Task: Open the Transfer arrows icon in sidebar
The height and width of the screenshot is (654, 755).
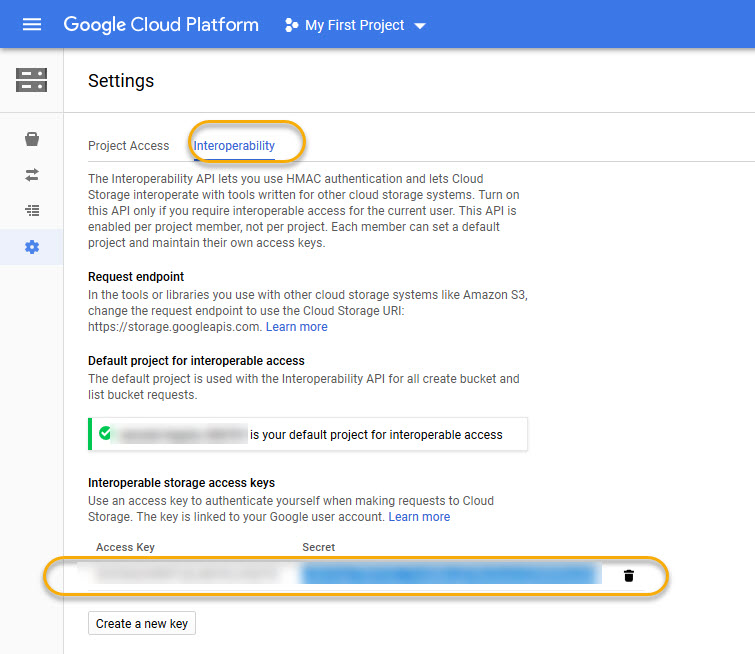Action: click(x=32, y=175)
